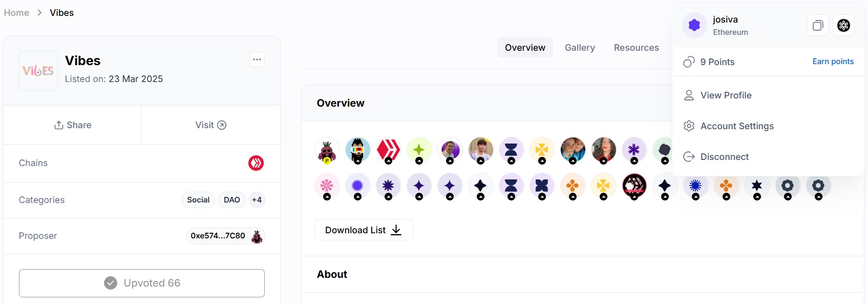Select the pink pinwheel avatar
Viewport: 868px width, 304px height.
click(327, 186)
